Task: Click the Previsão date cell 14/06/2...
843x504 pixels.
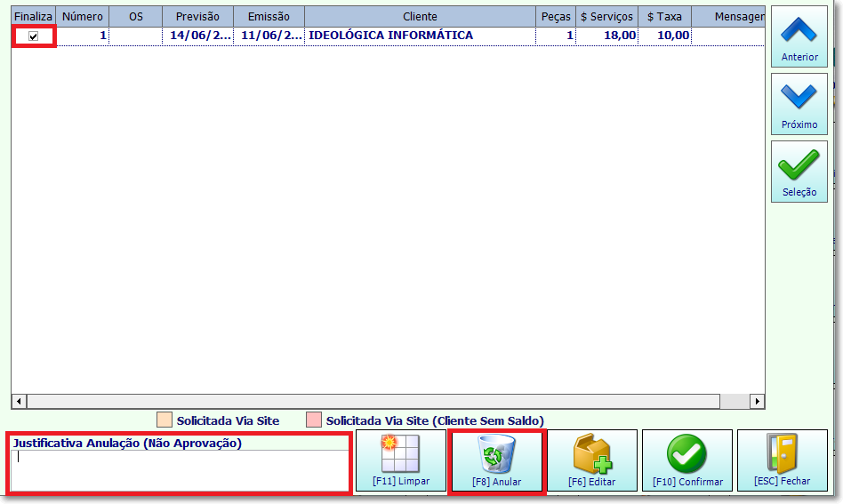Action: click(x=197, y=36)
